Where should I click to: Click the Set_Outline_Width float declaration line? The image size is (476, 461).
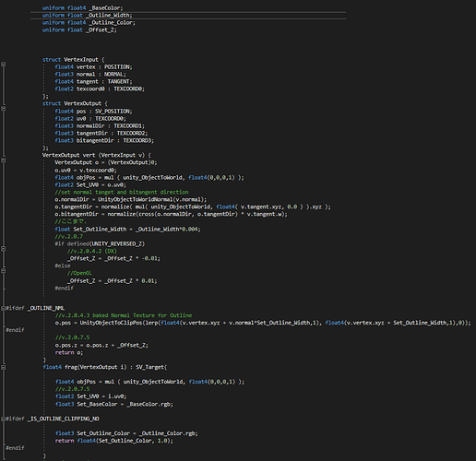[x=127, y=229]
